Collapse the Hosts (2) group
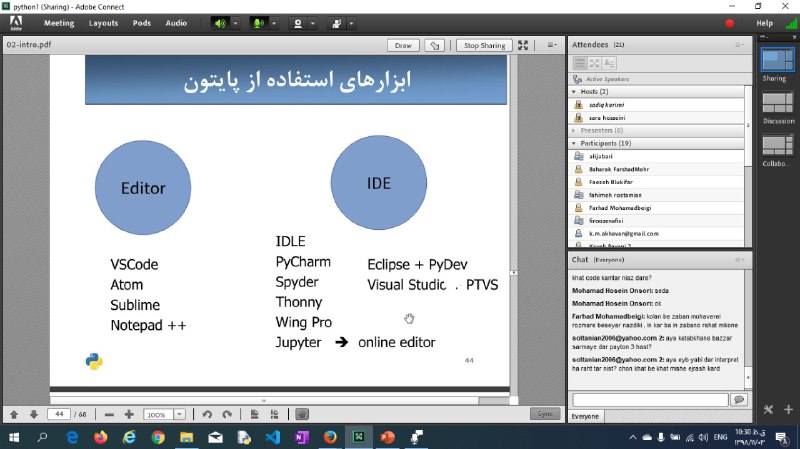This screenshot has height=449, width=800. click(x=574, y=91)
